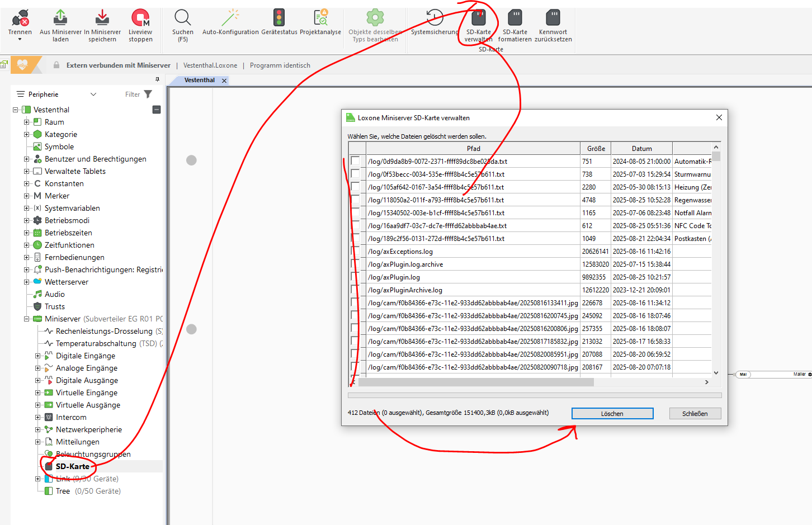Tick checkbox for /log/axPluginArchive.log
812x525 pixels.
coord(355,290)
